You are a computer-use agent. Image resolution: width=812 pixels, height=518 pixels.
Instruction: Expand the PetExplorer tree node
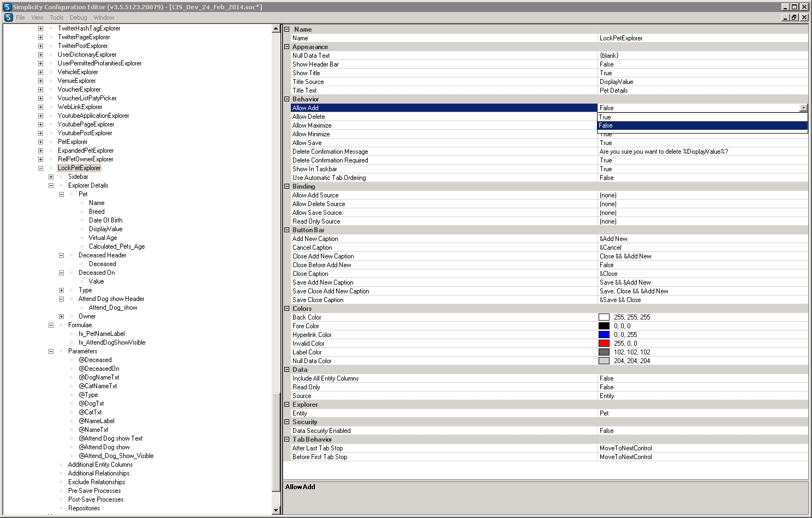[x=40, y=142]
